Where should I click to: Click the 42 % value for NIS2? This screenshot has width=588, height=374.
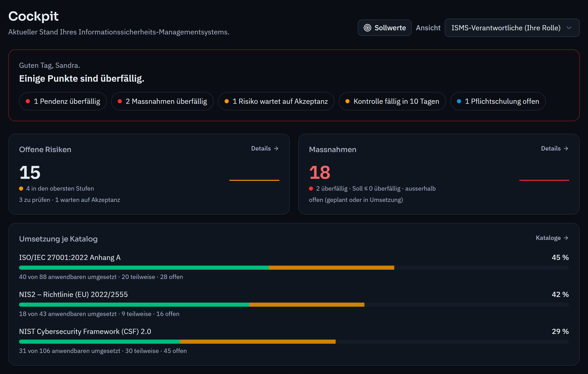coord(560,294)
